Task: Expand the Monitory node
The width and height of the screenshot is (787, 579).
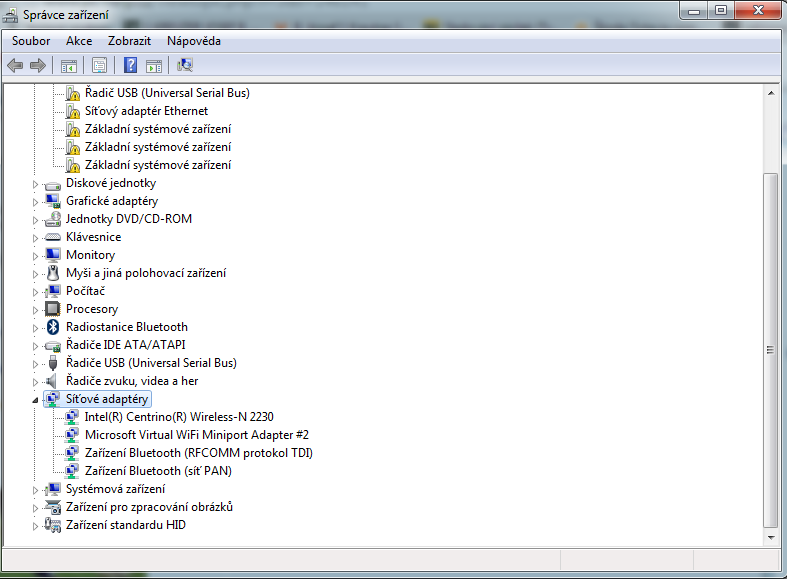Action: pos(35,256)
